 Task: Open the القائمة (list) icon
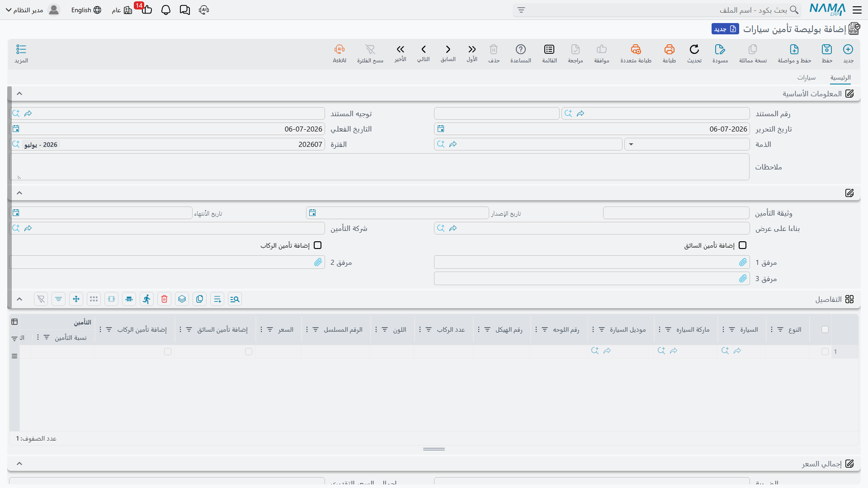(x=549, y=53)
